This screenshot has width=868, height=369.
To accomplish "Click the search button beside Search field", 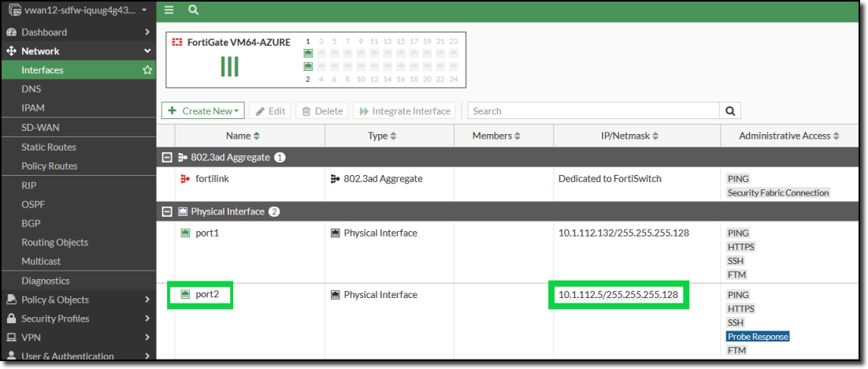I will 730,111.
